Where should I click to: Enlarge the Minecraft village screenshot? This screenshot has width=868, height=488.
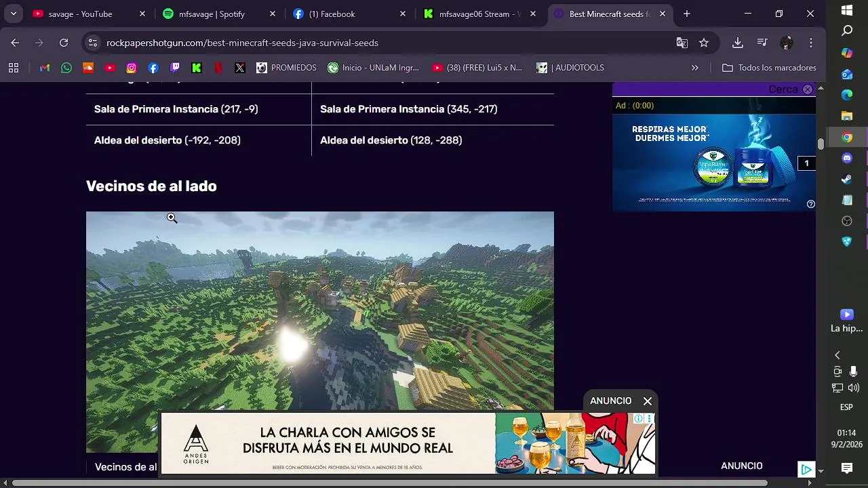pyautogui.click(x=320, y=332)
